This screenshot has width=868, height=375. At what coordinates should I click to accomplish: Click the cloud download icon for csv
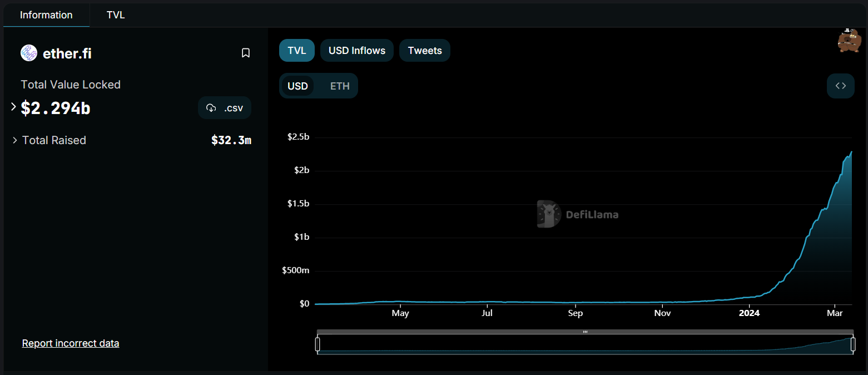pos(211,108)
